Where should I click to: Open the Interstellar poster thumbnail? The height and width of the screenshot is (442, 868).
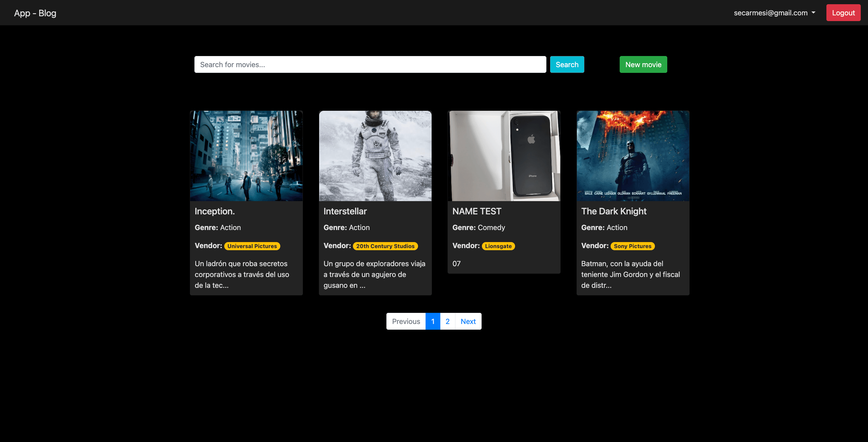[375, 156]
